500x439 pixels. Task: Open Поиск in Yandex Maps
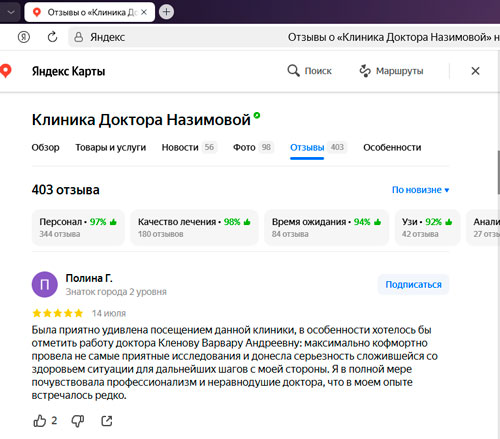(x=318, y=71)
